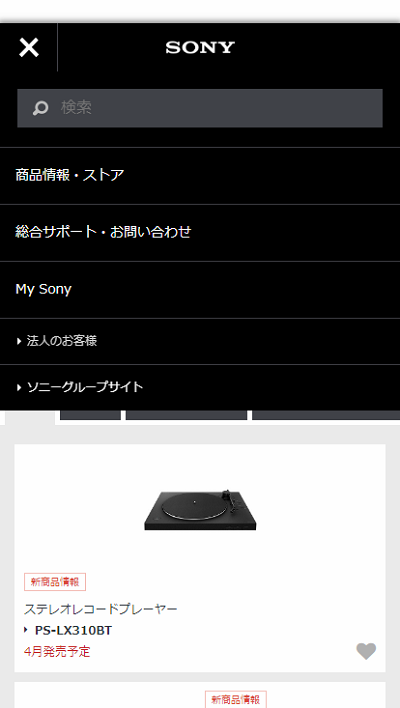Screen dimensions: 400x708
Task: Click the 新商品情報 badge above ステレオレコードプレーヤー
Action: pos(55,582)
